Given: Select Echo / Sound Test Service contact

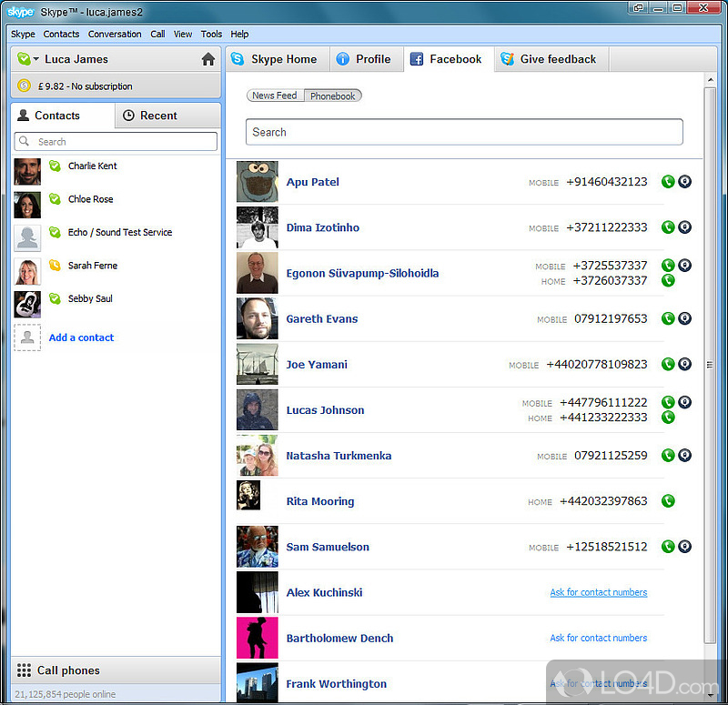Looking at the screenshot, I should (x=116, y=238).
